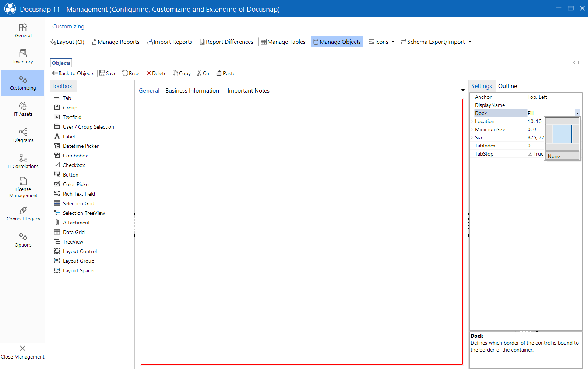Paste a control
Screen dimensions: 588x370
(226, 73)
